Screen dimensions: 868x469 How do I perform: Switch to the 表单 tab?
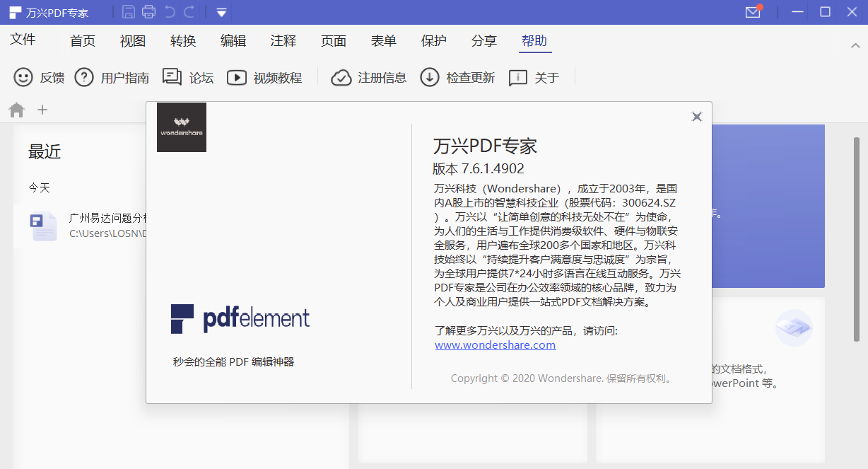(384, 41)
